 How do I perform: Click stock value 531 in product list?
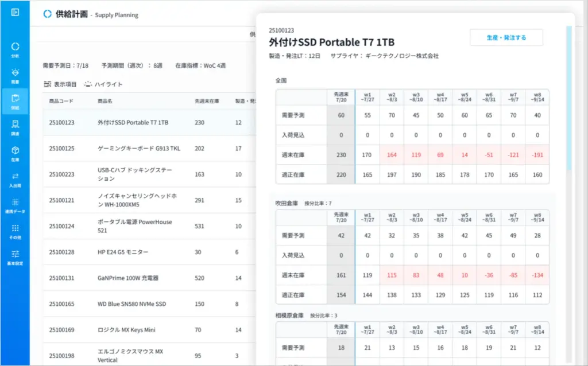[x=199, y=226]
